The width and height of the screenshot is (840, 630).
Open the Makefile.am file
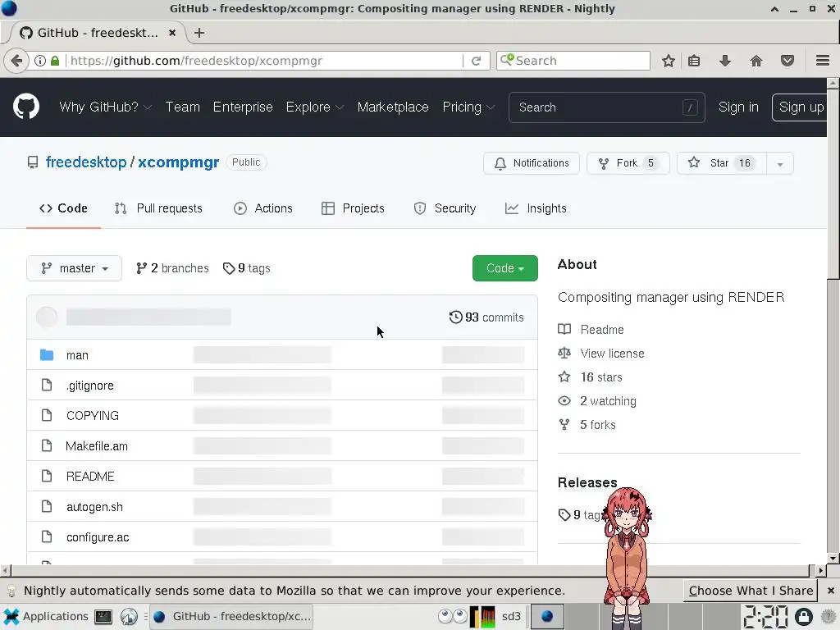click(97, 446)
